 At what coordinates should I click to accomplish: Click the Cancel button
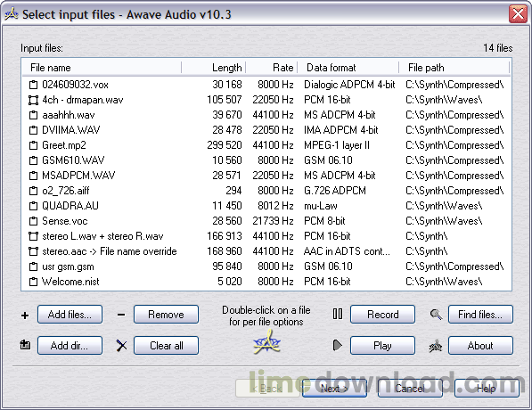(x=410, y=389)
